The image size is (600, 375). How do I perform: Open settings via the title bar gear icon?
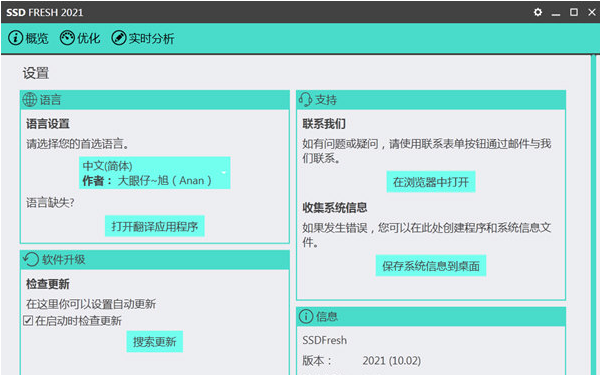click(x=538, y=12)
